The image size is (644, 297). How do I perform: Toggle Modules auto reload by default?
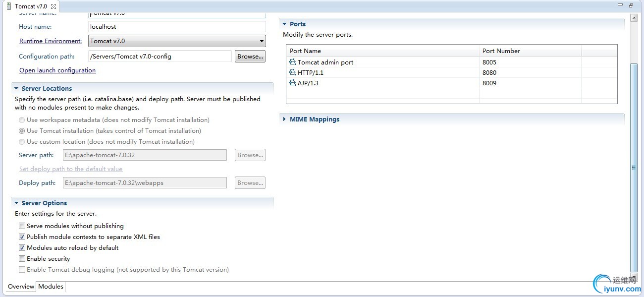[22, 248]
